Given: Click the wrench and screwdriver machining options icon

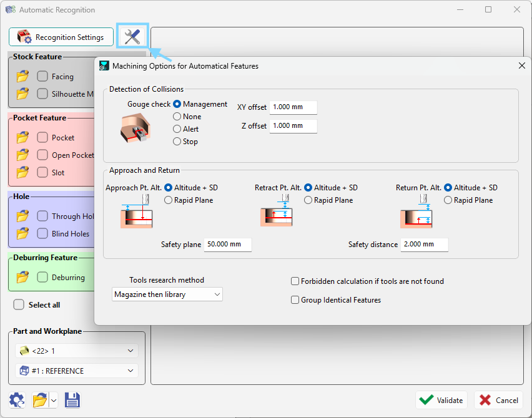Looking at the screenshot, I should [132, 37].
